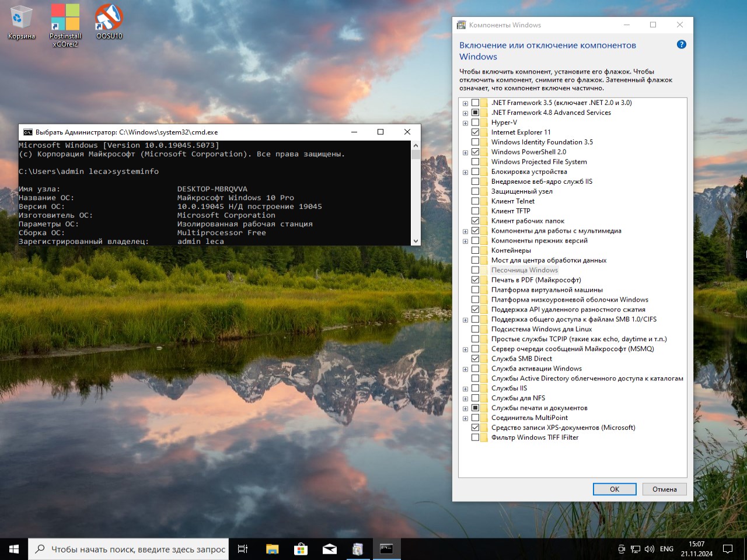Viewport: 747px width, 560px height.
Task: Launch the Postinstall xCOrei2 desktop shortcut
Action: (65, 26)
